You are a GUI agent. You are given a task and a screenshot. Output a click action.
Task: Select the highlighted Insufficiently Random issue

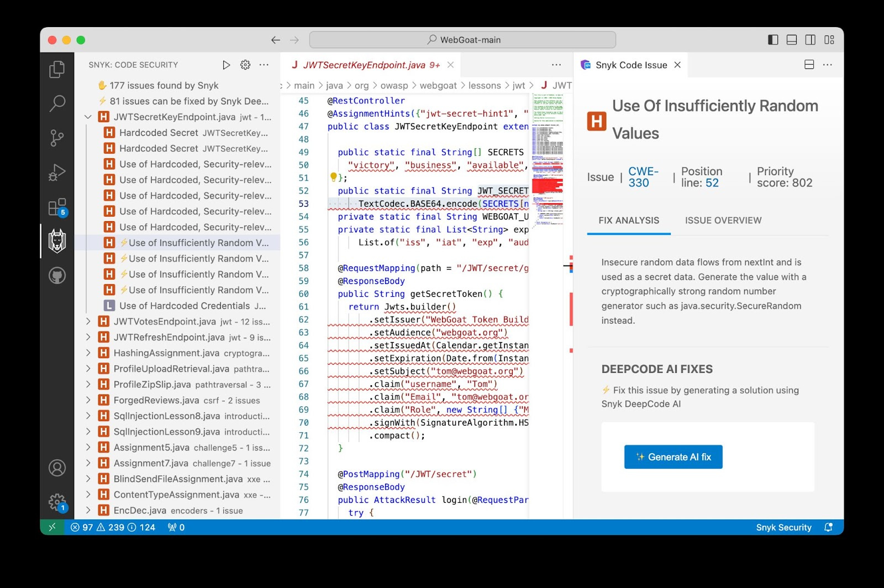177,243
